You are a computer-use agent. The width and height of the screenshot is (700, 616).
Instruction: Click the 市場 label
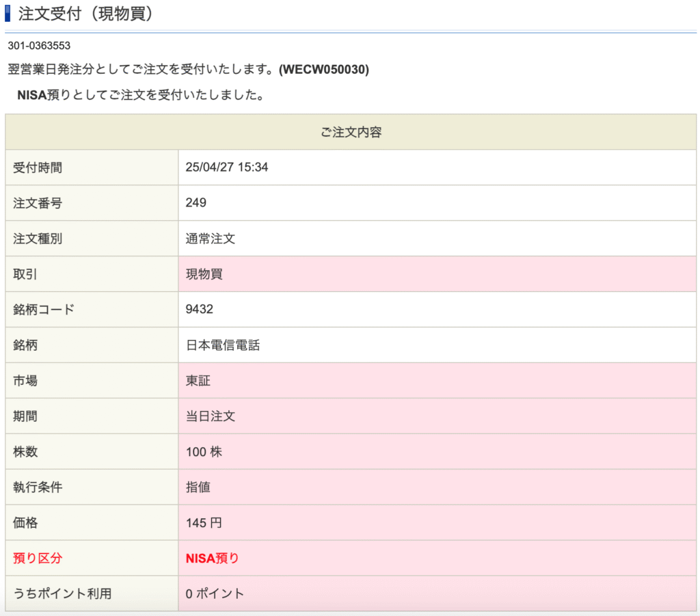click(25, 380)
